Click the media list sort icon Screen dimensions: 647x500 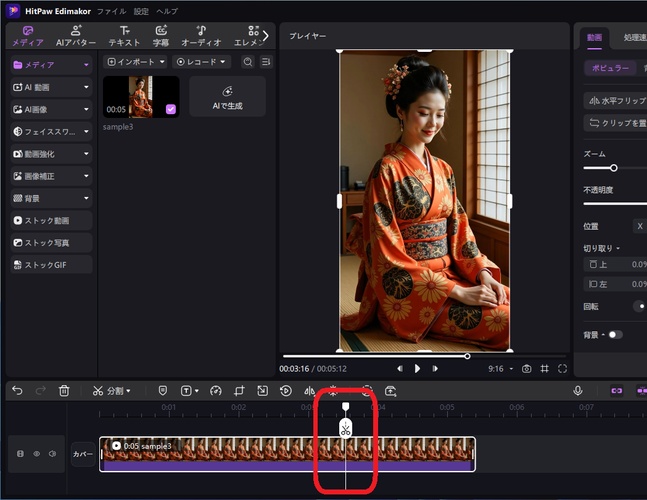[x=266, y=62]
